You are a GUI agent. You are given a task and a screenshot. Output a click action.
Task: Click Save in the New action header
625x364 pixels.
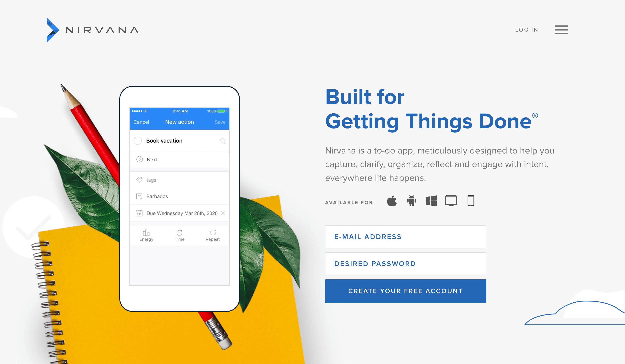pyautogui.click(x=220, y=121)
